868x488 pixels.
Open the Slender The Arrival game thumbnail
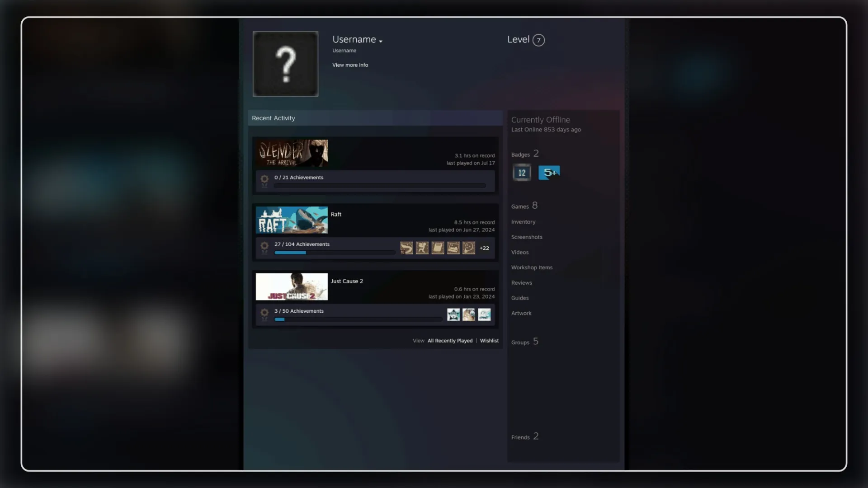pos(292,153)
